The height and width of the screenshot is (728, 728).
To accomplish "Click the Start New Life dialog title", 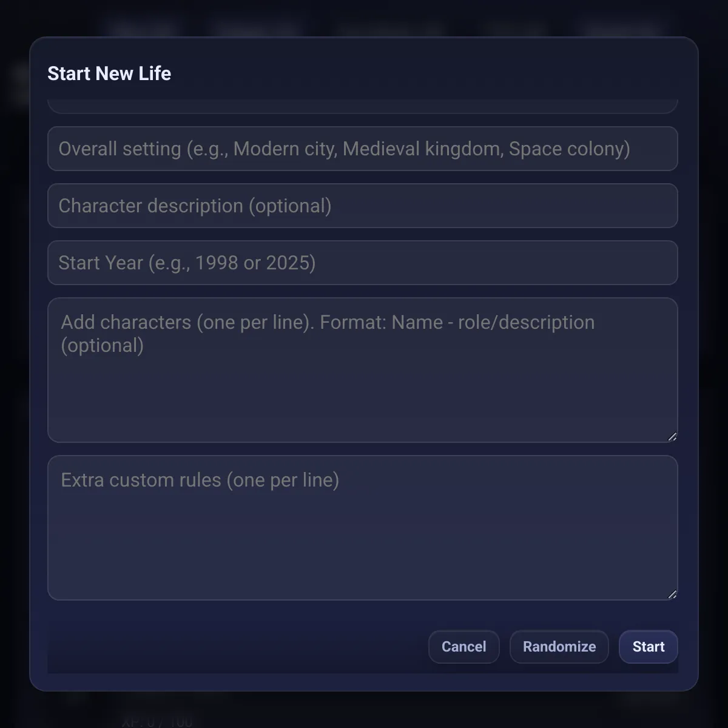I will click(x=109, y=73).
